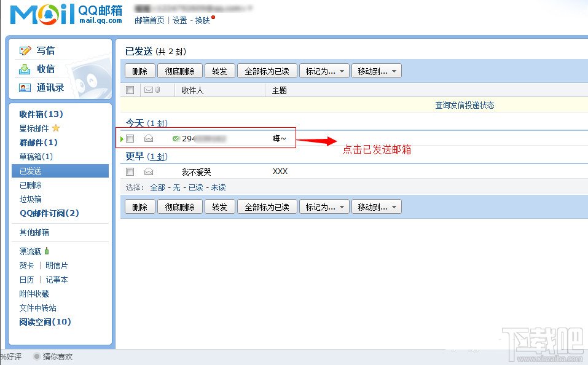
Task: Open the 移动到 move-to dropdown
Action: [x=376, y=71]
